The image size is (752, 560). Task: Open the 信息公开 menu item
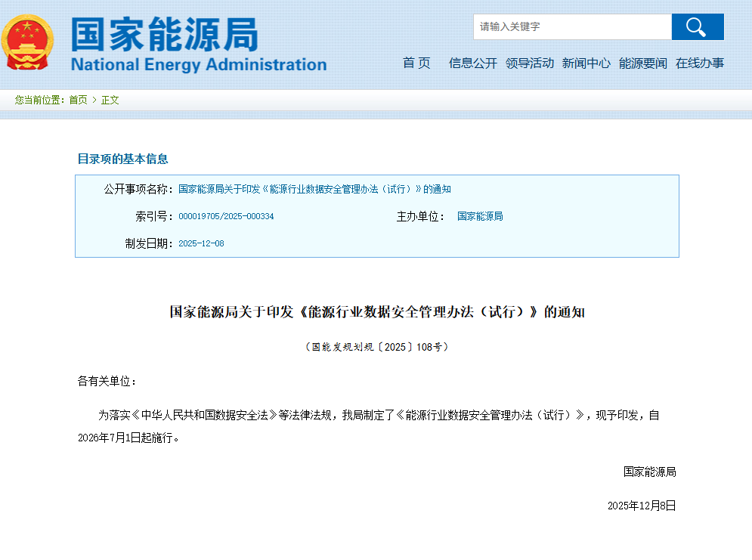(x=473, y=63)
